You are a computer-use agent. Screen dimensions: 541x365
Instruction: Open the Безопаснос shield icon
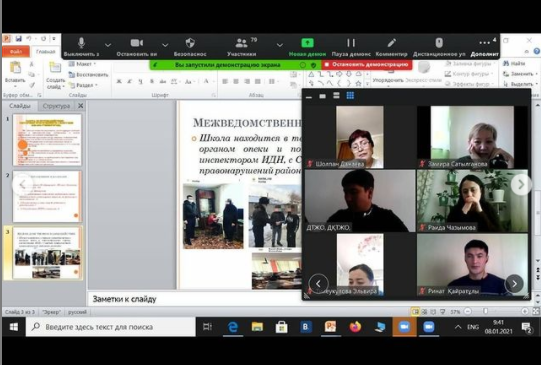[x=190, y=43]
